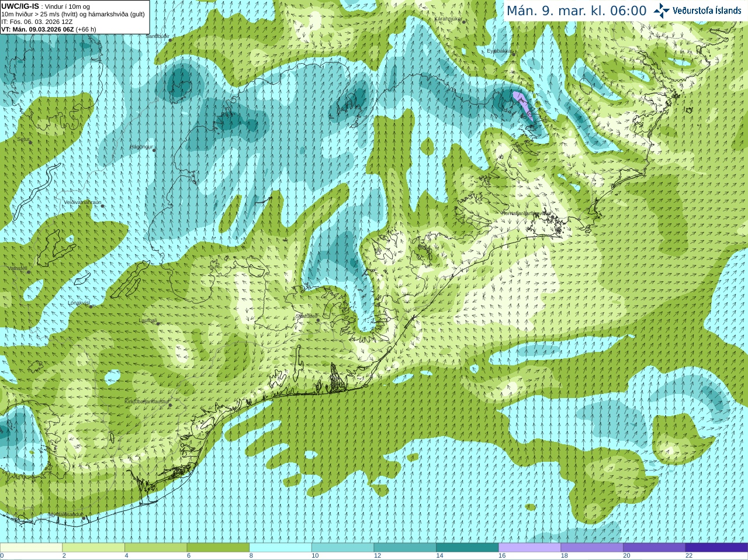Click the Hágöngur station marker
748x560 pixels.
click(154, 150)
